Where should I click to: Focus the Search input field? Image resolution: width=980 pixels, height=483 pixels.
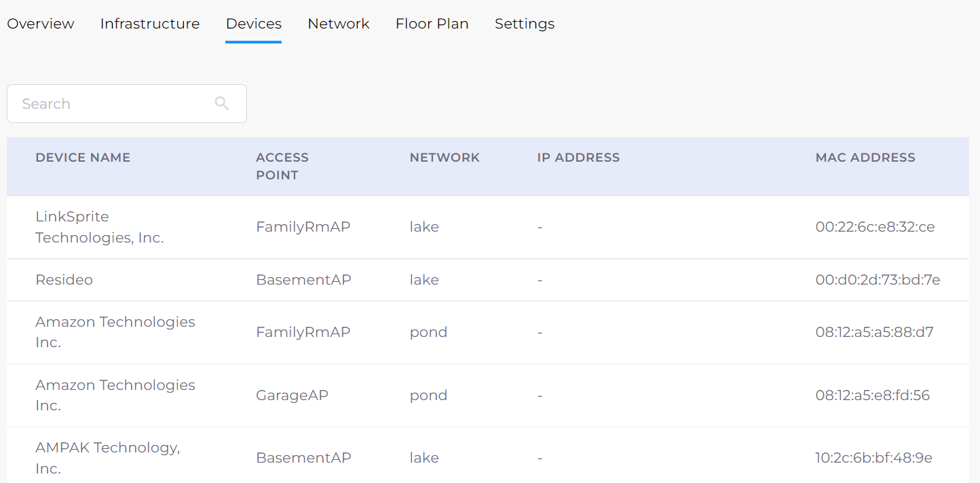127,104
